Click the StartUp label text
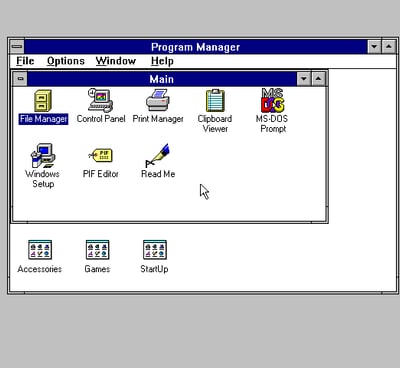 point(154,269)
